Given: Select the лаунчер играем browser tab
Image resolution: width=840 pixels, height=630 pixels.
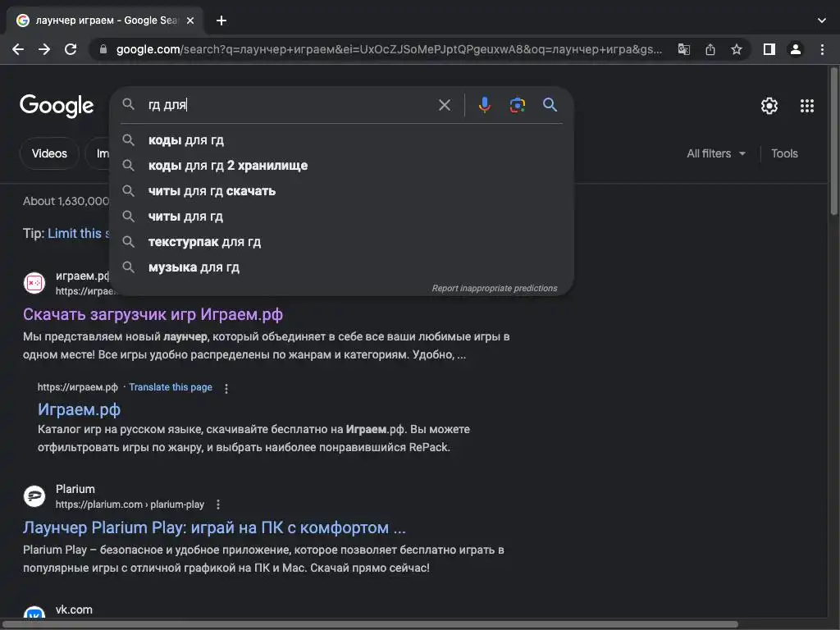Looking at the screenshot, I should coord(105,21).
